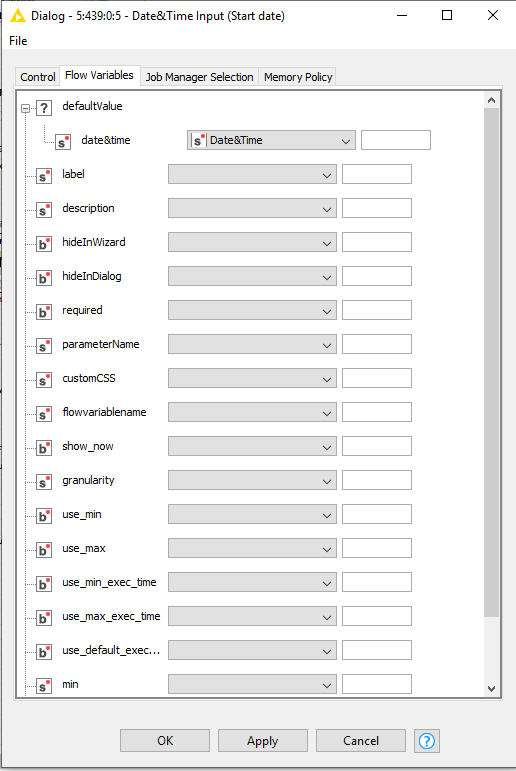The height and width of the screenshot is (771, 516).
Task: Click the KNIME warning triangle title icon
Action: coord(17,16)
